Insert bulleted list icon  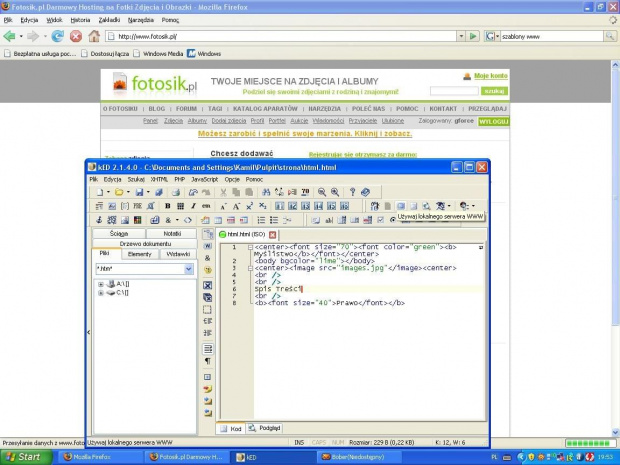coord(274,220)
